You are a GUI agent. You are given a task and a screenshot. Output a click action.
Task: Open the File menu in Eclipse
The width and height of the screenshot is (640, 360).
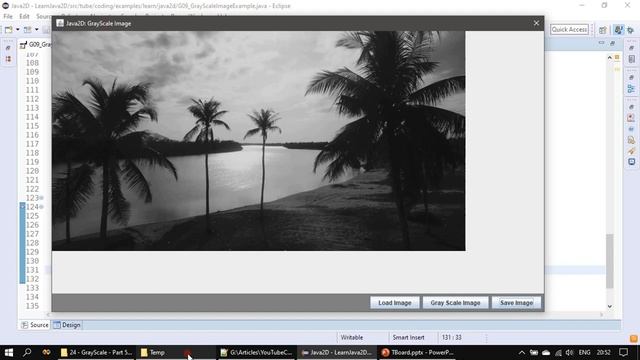point(8,16)
